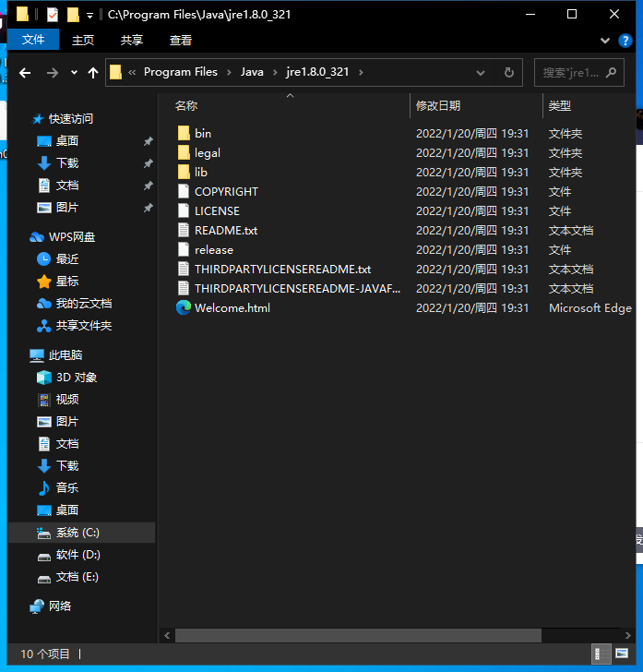The width and height of the screenshot is (643, 672).
Task: Open 我的云文档 cloud documents
Action: (x=84, y=304)
